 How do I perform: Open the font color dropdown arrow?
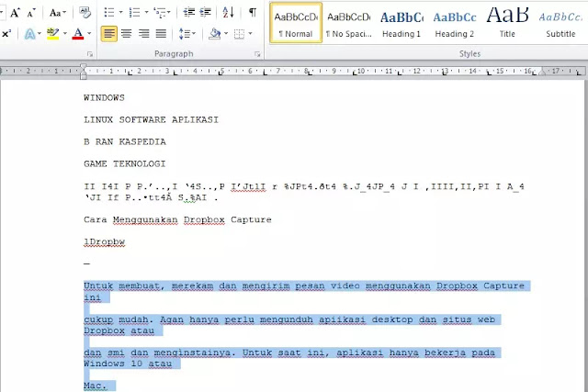pos(89,34)
